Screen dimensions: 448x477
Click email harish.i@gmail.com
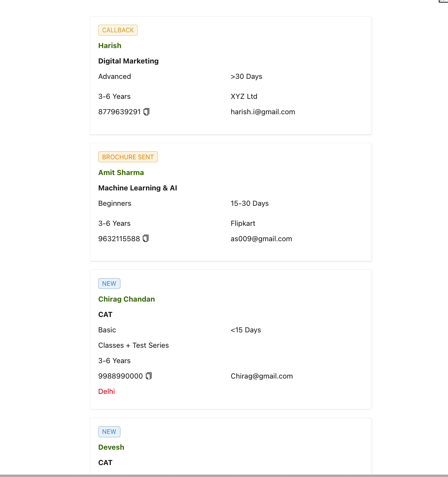pos(262,112)
